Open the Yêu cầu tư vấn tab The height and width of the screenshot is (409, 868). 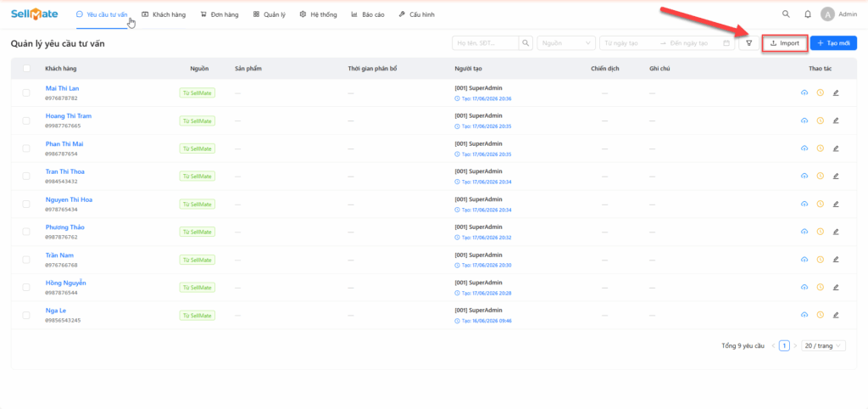[102, 14]
